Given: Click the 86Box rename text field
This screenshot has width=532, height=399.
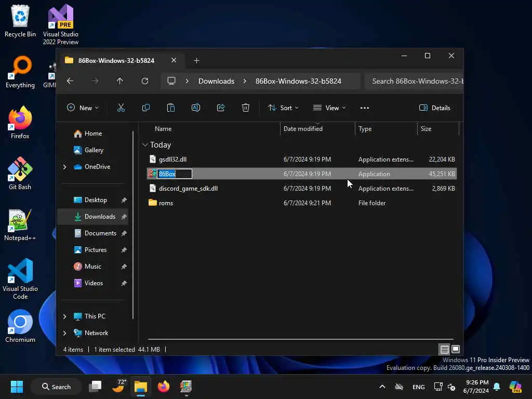Looking at the screenshot, I should (175, 174).
